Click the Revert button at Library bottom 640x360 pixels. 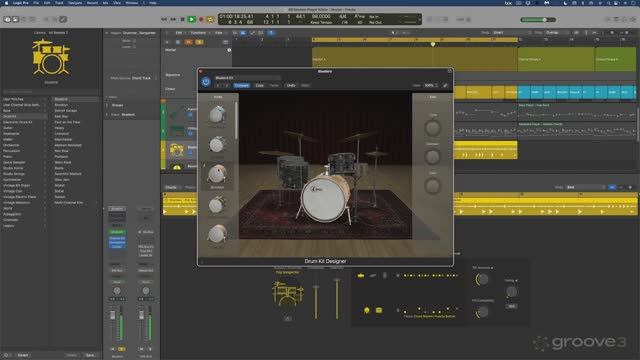[23, 355]
